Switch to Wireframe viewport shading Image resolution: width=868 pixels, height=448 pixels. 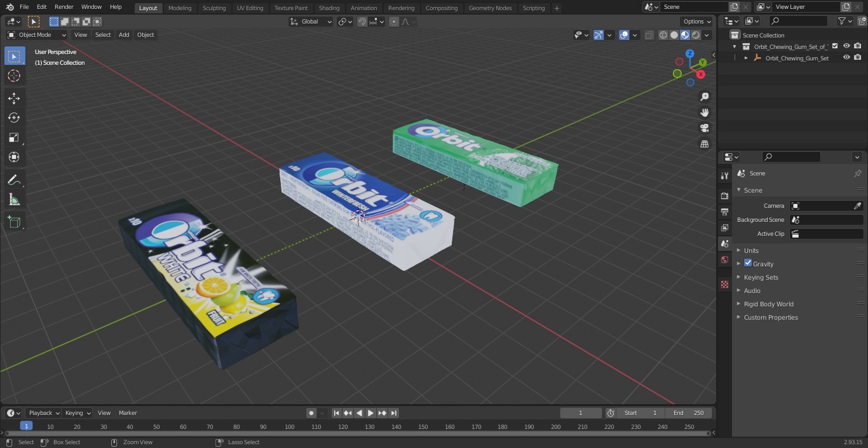click(663, 35)
